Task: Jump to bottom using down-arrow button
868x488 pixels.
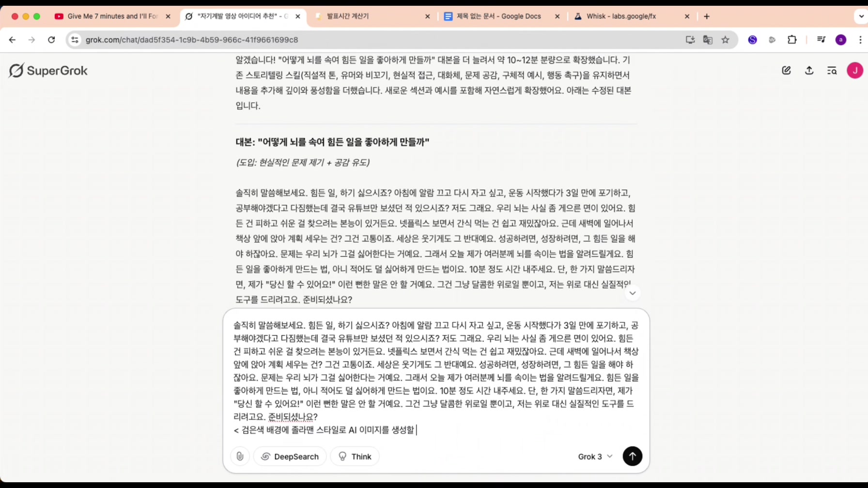Action: 632,293
